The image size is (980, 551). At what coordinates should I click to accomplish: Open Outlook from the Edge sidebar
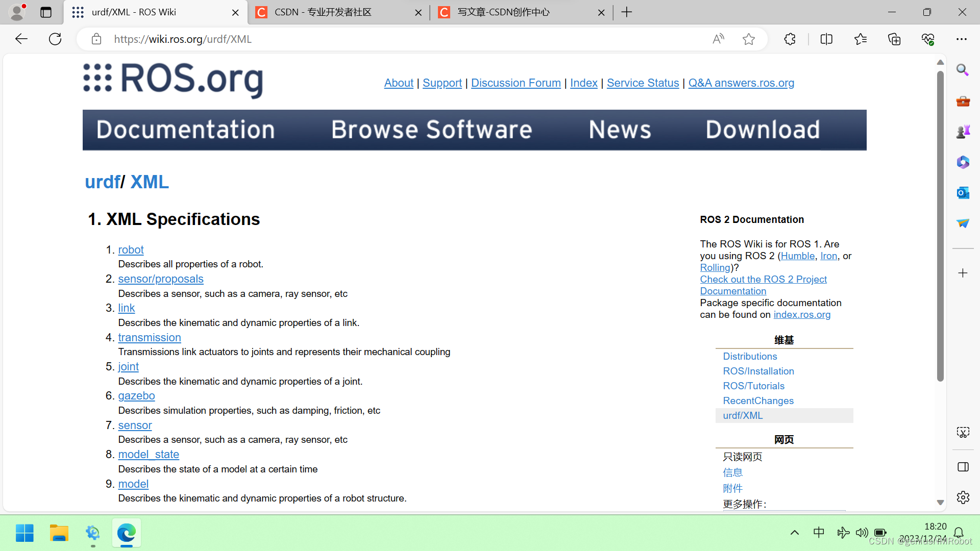(963, 193)
